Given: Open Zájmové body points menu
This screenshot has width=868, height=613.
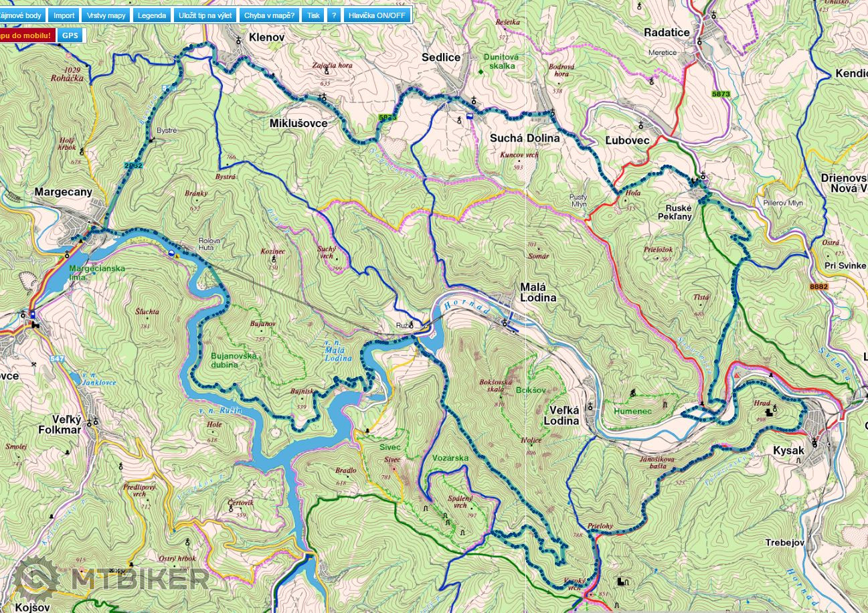Looking at the screenshot, I should pos(21,15).
